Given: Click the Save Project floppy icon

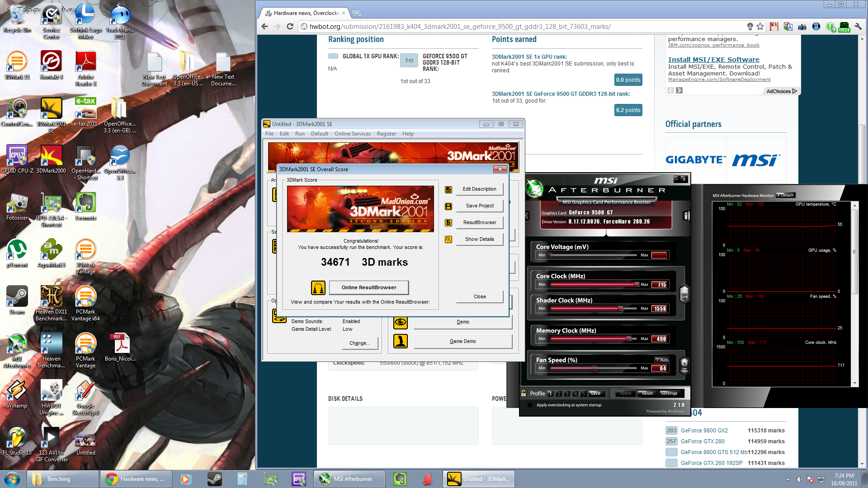Looking at the screenshot, I should click(448, 206).
